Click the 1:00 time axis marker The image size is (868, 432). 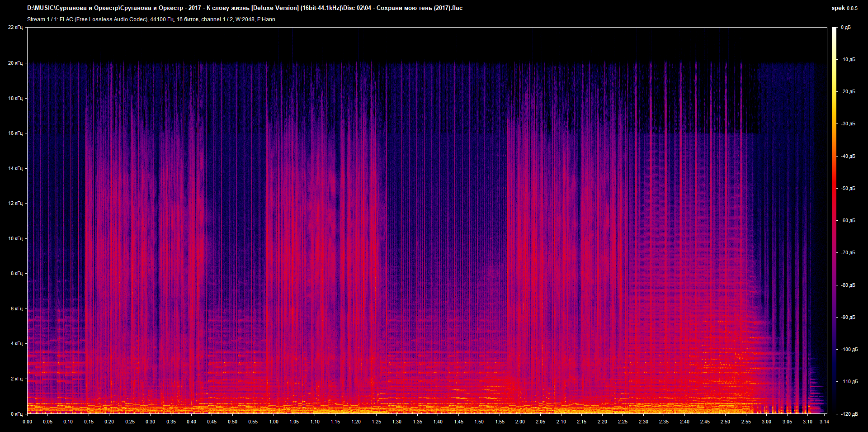coord(274,422)
